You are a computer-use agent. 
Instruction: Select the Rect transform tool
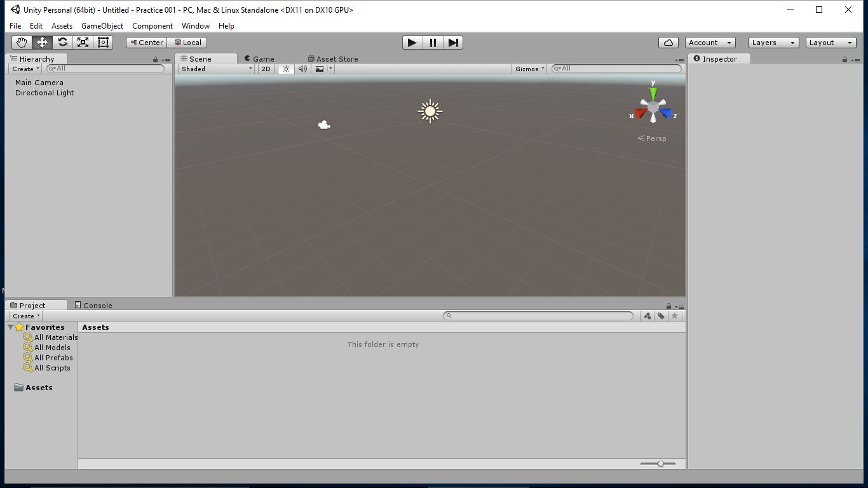[x=102, y=42]
